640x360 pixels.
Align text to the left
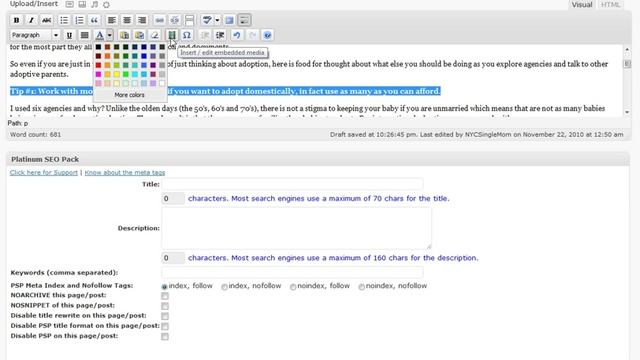click(111, 20)
